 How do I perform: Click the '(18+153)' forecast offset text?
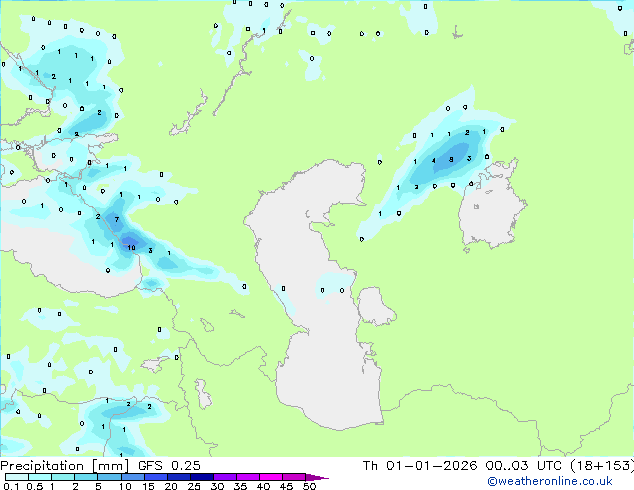pos(602,466)
